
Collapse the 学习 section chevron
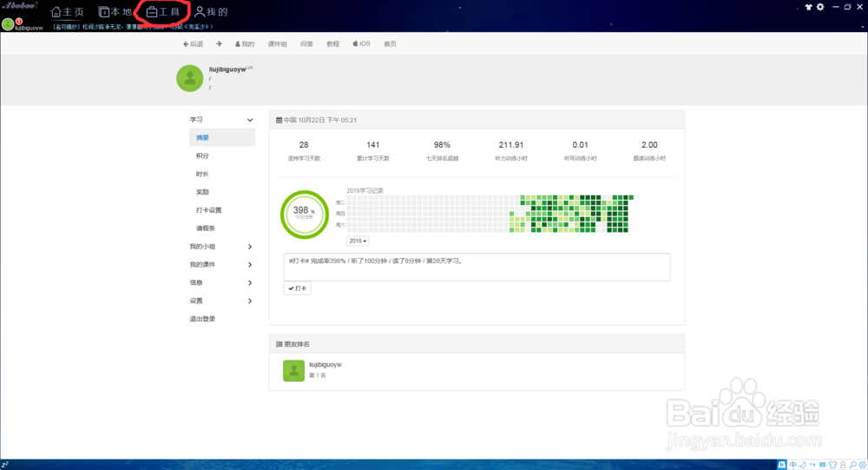point(250,120)
